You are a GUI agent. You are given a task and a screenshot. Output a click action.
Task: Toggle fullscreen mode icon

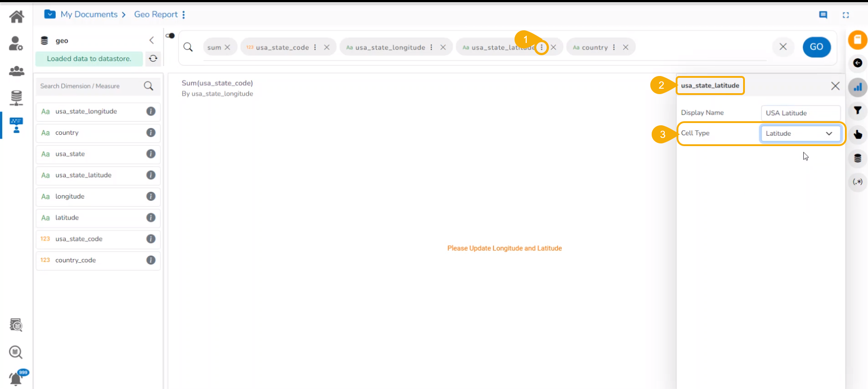coord(846,15)
